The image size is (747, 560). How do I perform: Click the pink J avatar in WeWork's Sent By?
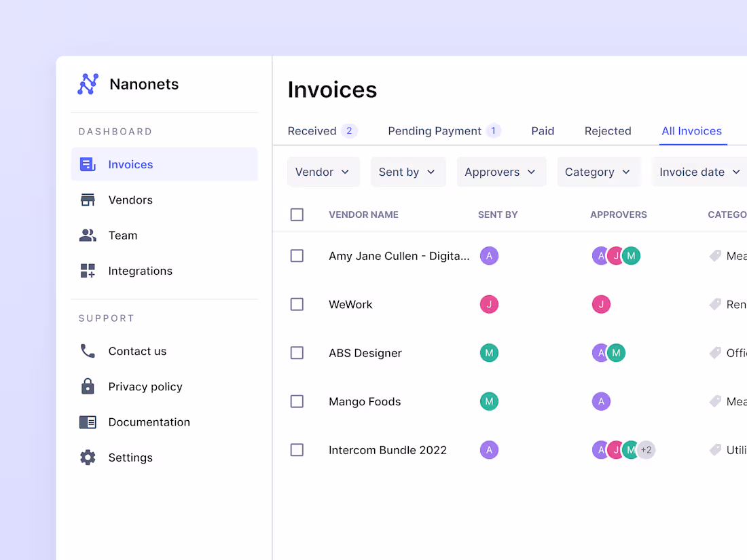(x=489, y=304)
